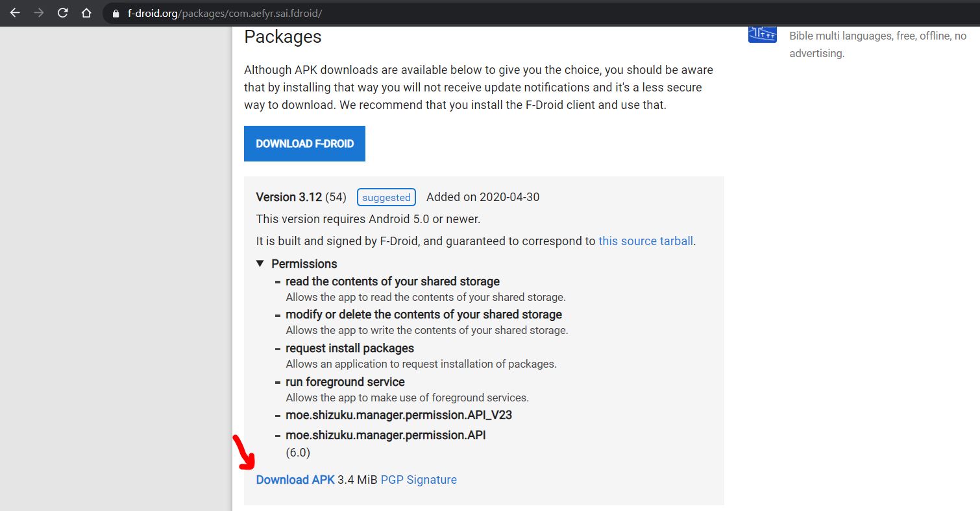Image resolution: width=980 pixels, height=511 pixels.
Task: Click the 'suggested' version badge
Action: pyautogui.click(x=386, y=198)
